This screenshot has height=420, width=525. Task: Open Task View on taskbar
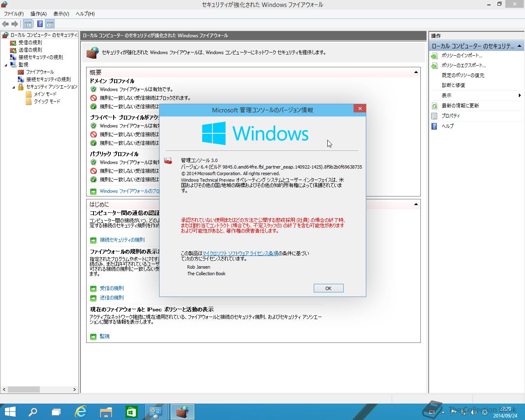click(x=56, y=412)
